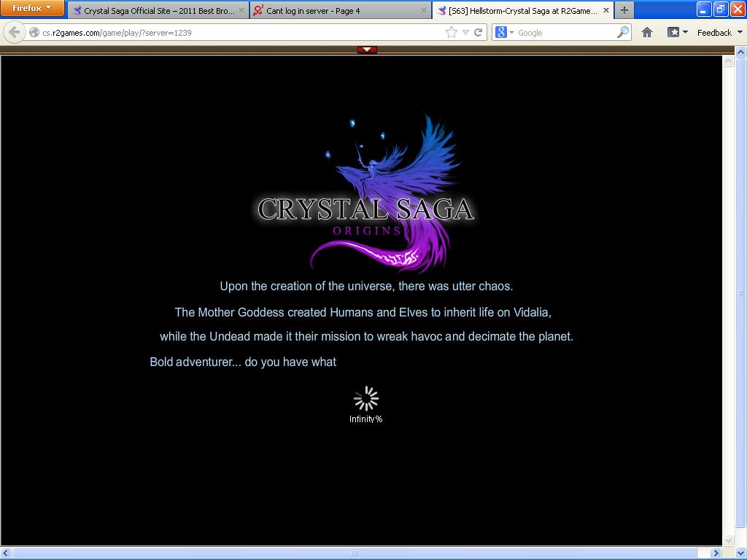Click the Back navigation arrow button
This screenshot has width=747, height=560.
15,32
